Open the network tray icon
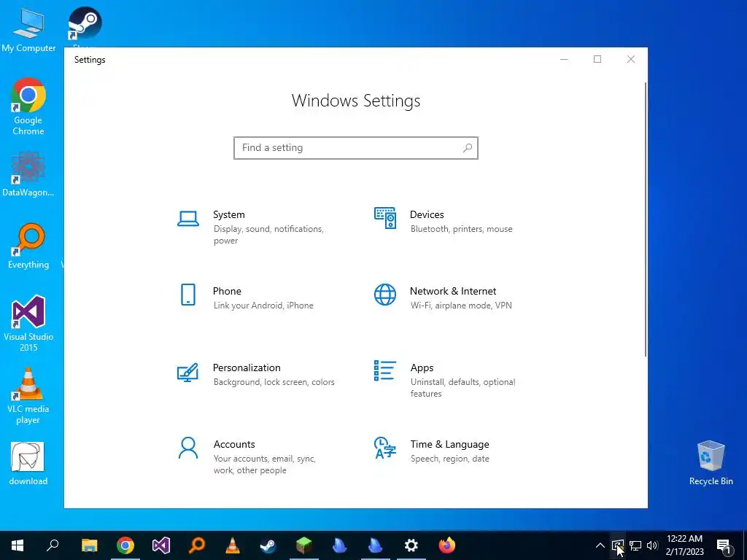The width and height of the screenshot is (747, 560). tap(635, 545)
